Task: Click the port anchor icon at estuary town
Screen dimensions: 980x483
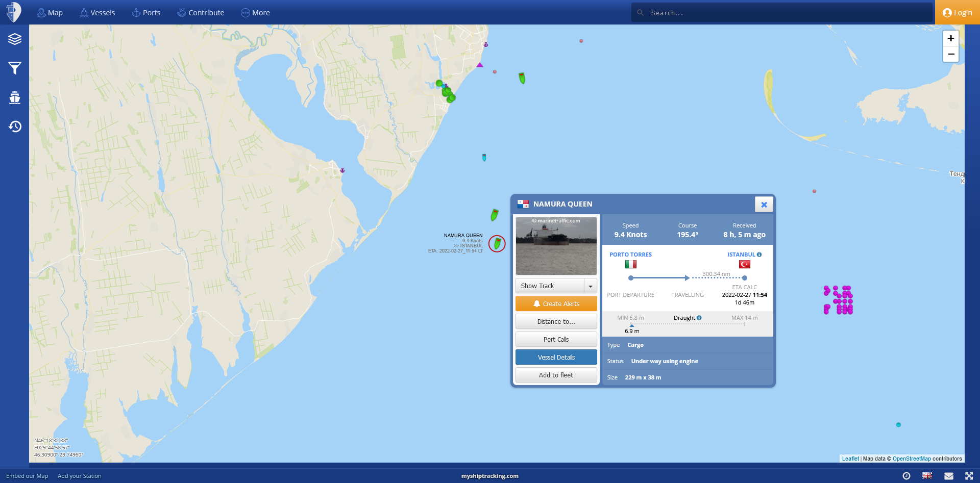Action: pos(342,170)
